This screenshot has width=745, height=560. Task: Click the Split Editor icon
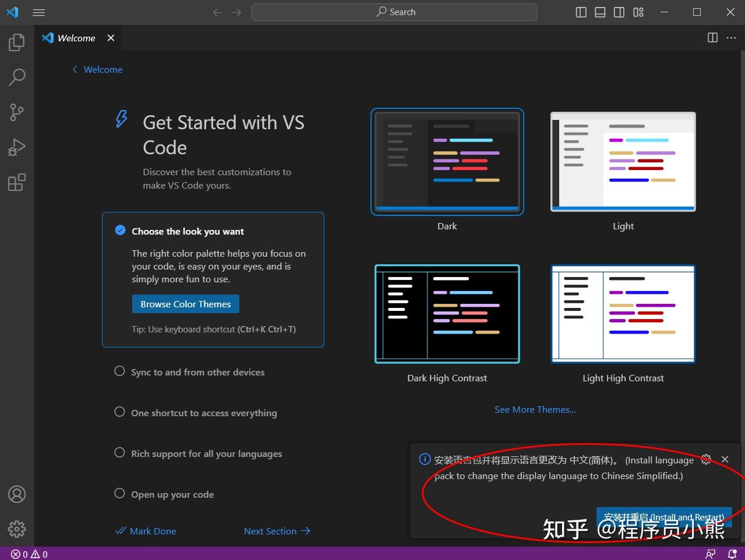[712, 37]
